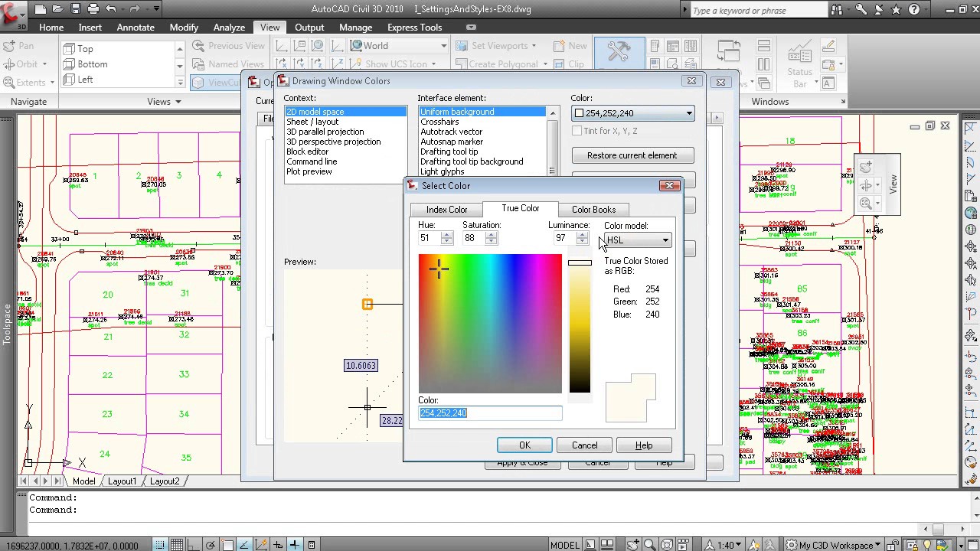Viewport: 980px width, 551px height.
Task: Click the Named Views ribbon button
Action: point(228,64)
